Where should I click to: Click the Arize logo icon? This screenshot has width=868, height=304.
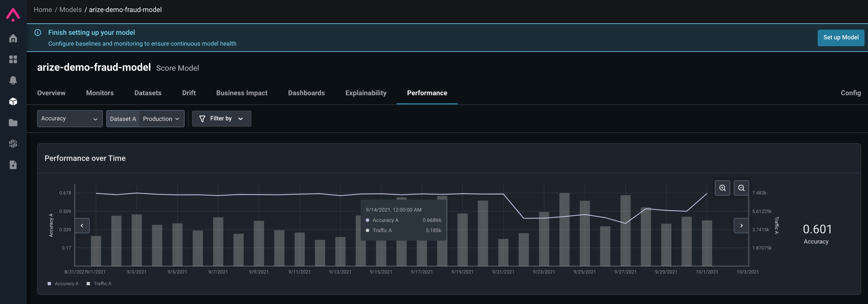click(x=13, y=14)
